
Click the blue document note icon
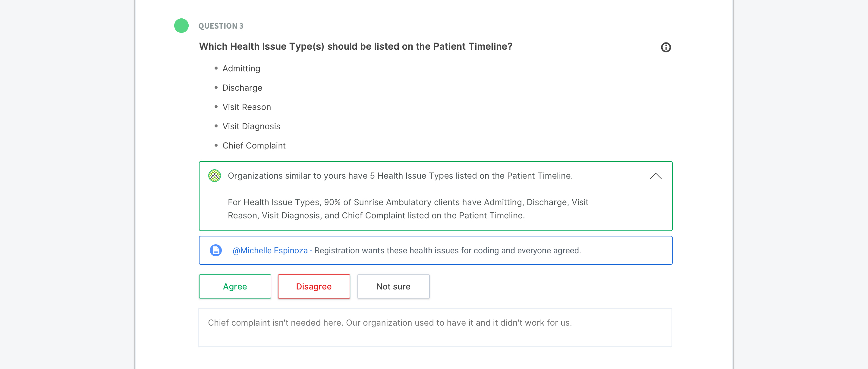coord(216,250)
